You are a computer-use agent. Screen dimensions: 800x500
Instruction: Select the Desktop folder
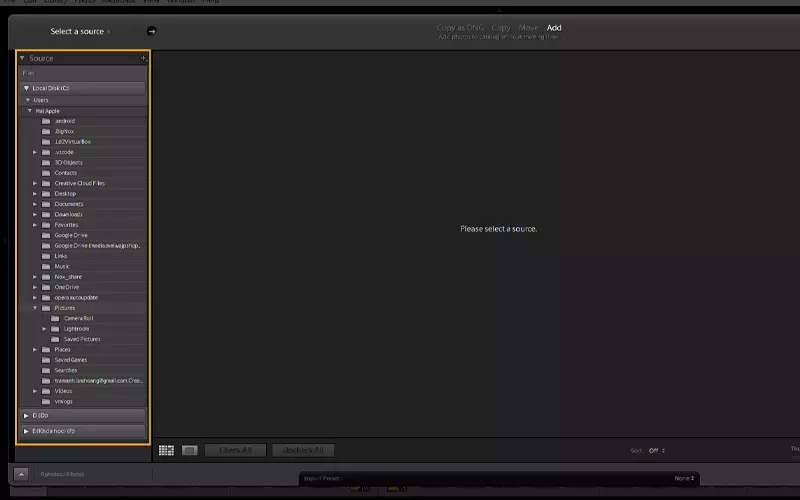(x=65, y=194)
